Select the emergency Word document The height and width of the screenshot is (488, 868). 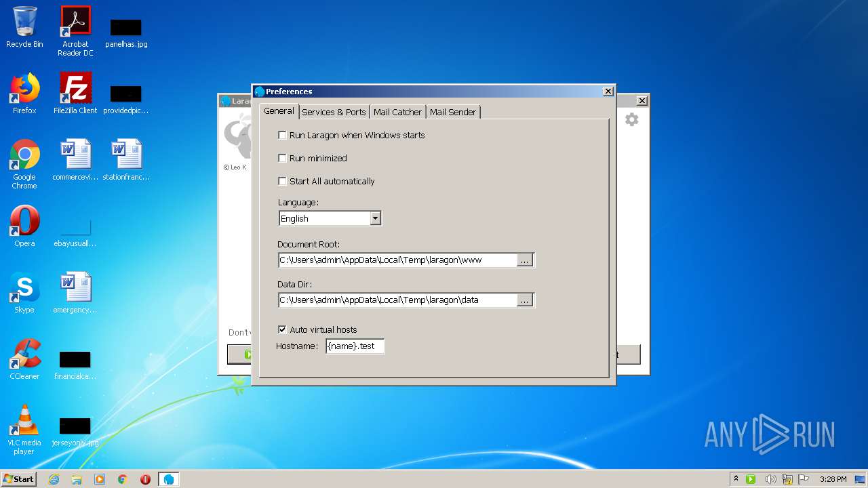[x=75, y=293]
